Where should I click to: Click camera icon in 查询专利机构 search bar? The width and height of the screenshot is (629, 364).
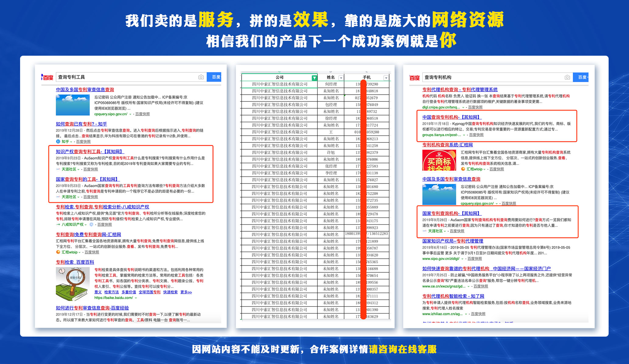click(x=567, y=78)
